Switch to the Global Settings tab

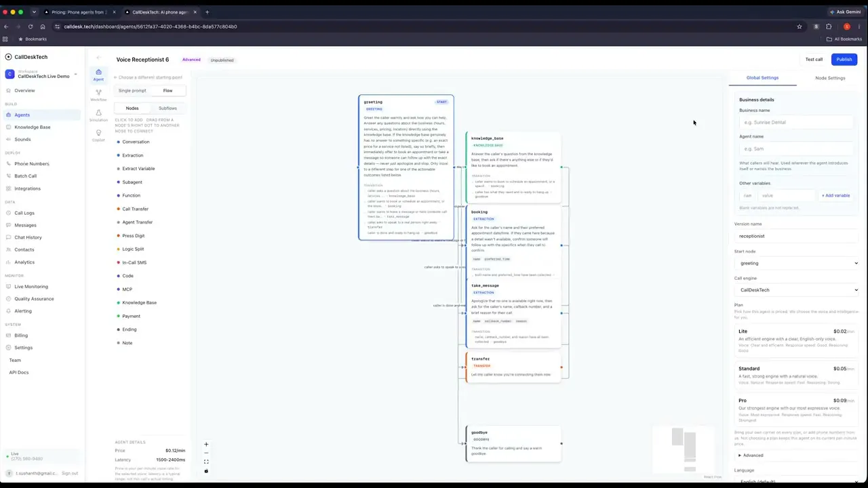pos(762,78)
